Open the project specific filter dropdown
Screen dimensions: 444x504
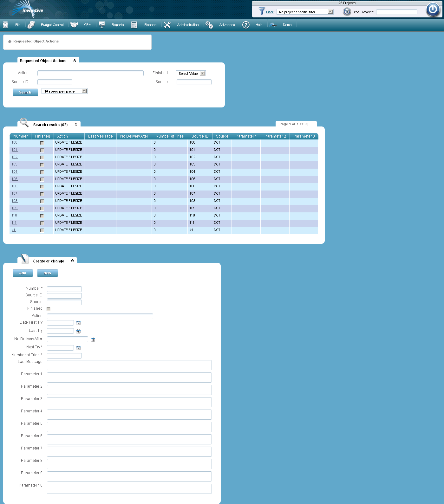(x=305, y=12)
